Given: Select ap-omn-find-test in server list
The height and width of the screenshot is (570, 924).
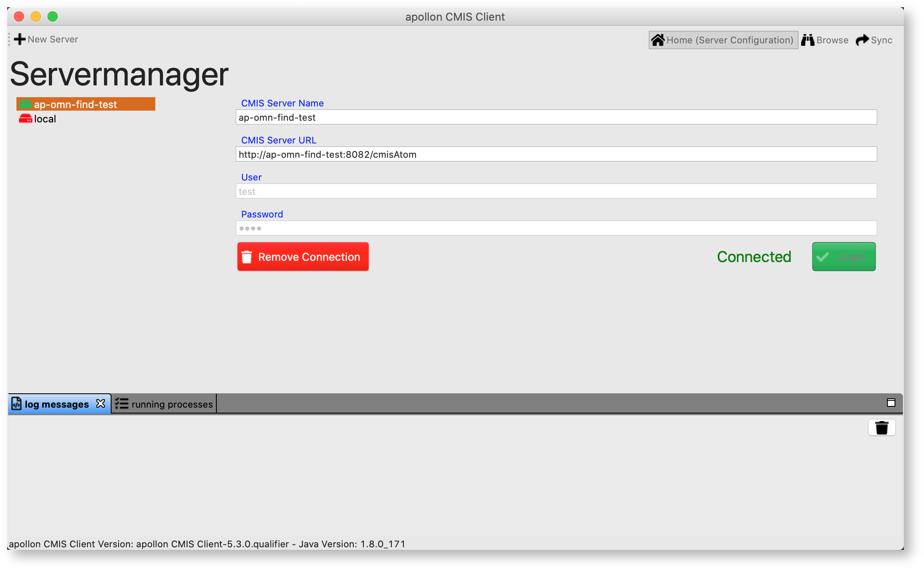Looking at the screenshot, I should coord(75,104).
